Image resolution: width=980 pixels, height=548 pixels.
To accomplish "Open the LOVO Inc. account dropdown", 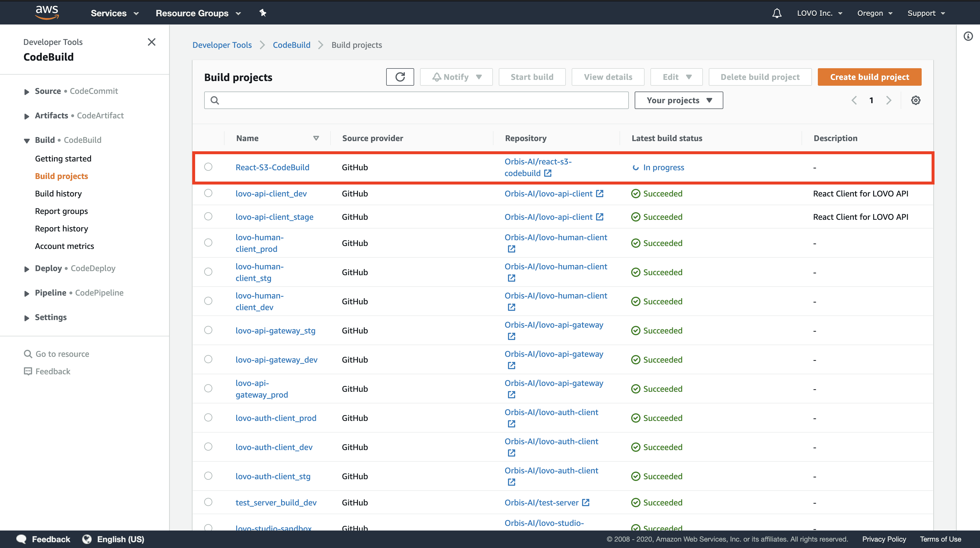I will 820,13.
